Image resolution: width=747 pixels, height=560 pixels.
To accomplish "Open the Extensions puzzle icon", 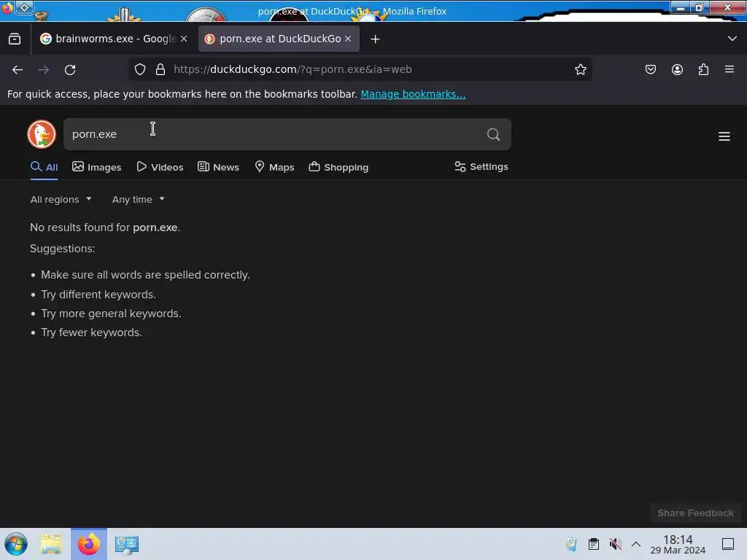I will click(703, 69).
